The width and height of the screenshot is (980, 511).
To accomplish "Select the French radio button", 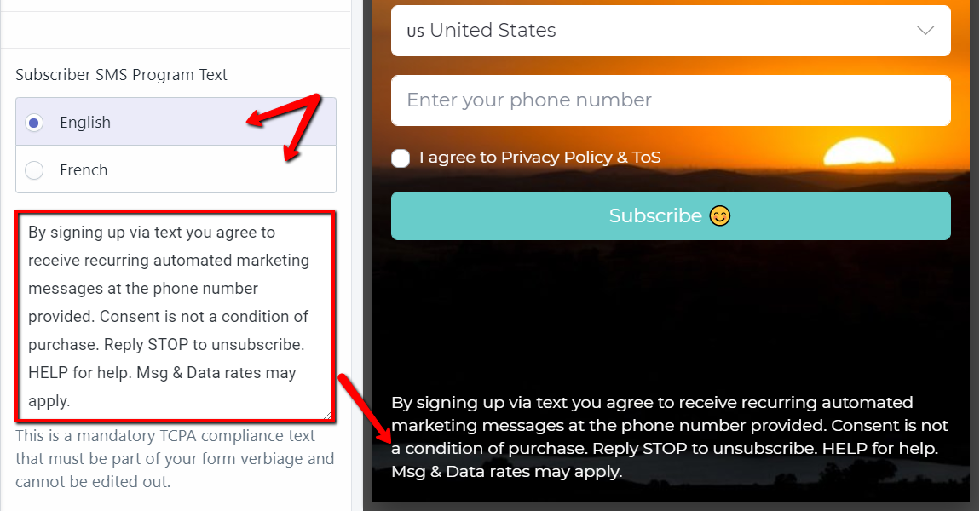I will (x=34, y=170).
